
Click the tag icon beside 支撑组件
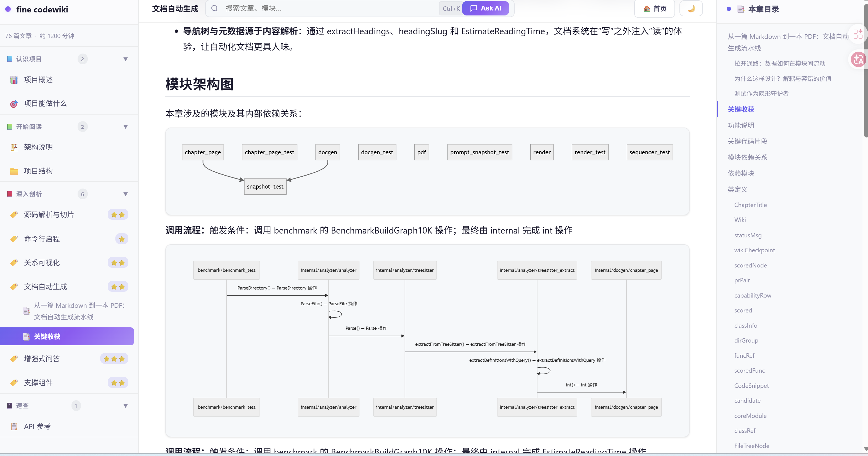pyautogui.click(x=14, y=383)
